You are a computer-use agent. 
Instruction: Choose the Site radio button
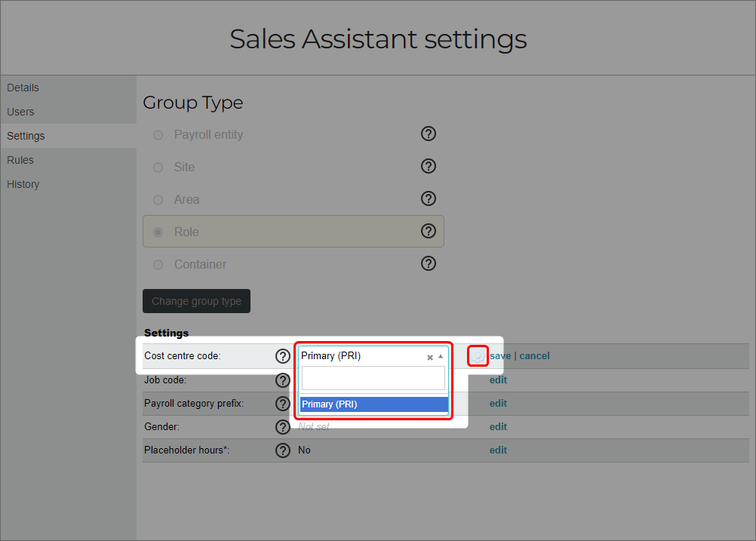[158, 167]
